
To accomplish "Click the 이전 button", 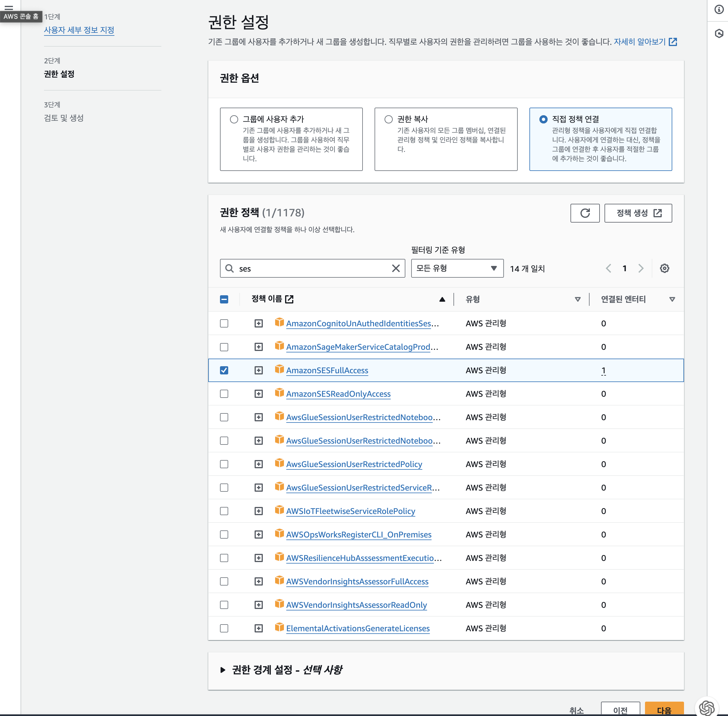I will pos(620,709).
